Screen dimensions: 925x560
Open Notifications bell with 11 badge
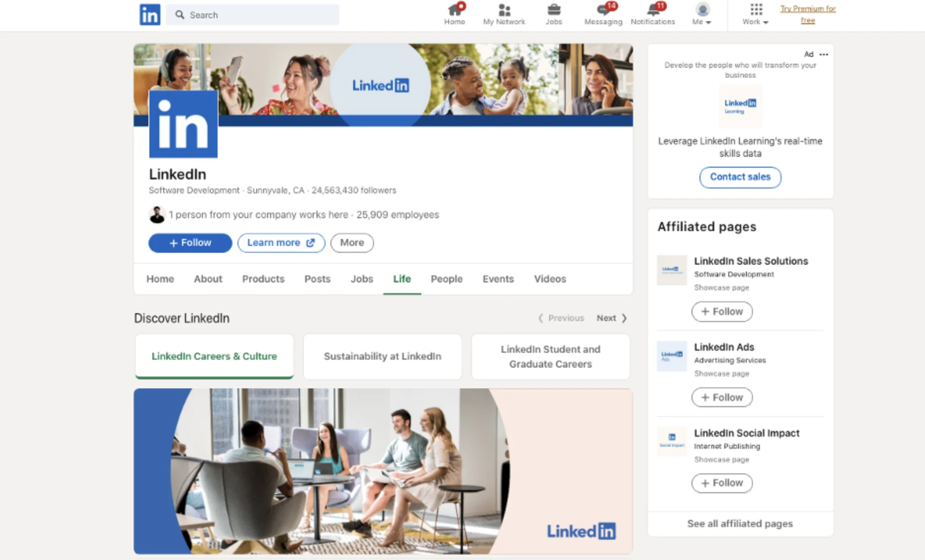652,14
